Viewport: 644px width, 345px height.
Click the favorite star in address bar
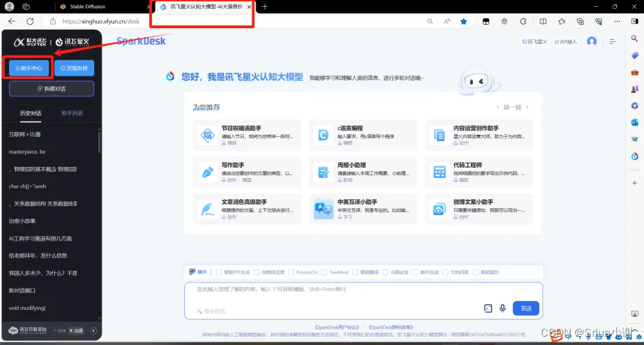coord(464,21)
